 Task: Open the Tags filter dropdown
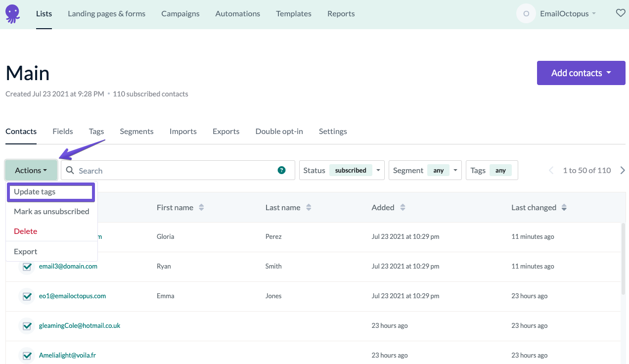point(492,170)
